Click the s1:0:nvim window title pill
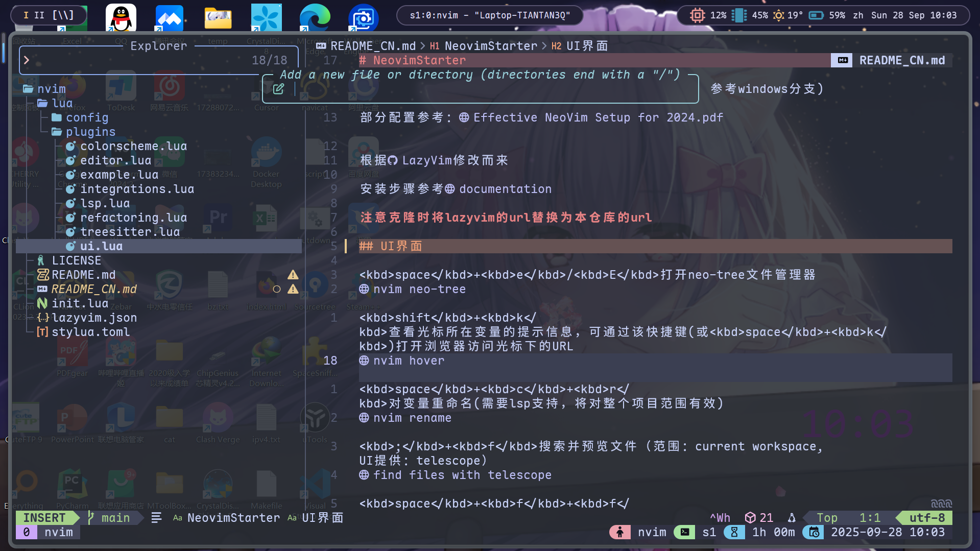Screen dimensions: 980x551 [x=490, y=15]
